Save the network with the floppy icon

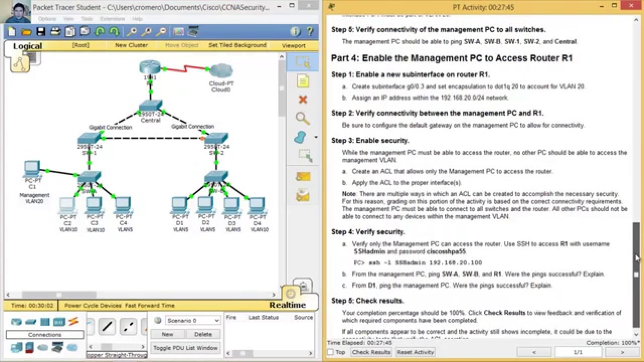click(41, 32)
